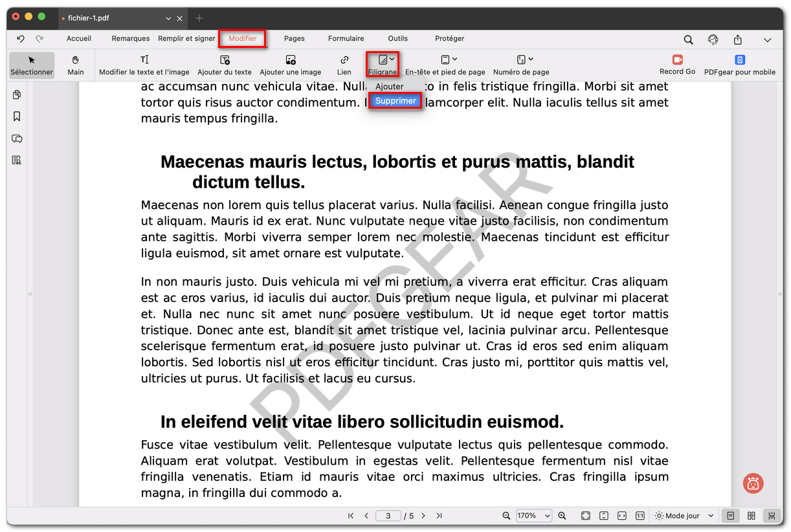Go to the next page arrow
This screenshot has width=791, height=532.
[x=423, y=516]
